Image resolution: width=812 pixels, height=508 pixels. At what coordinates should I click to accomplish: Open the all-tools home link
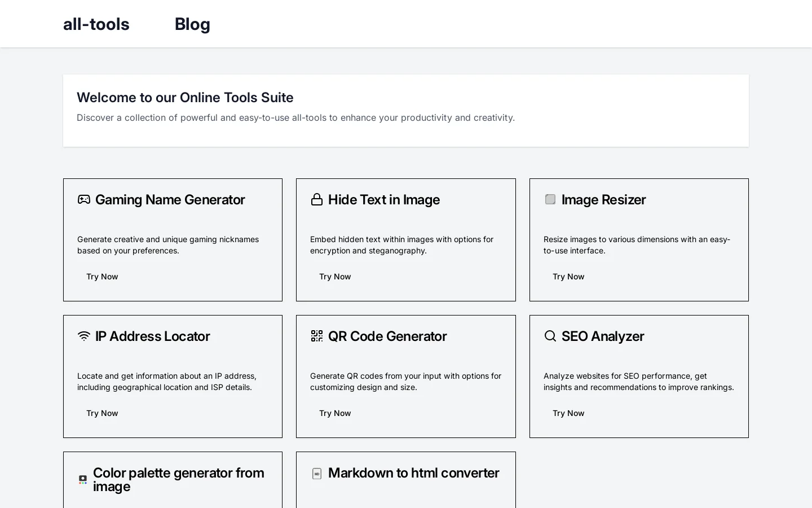coord(96,24)
